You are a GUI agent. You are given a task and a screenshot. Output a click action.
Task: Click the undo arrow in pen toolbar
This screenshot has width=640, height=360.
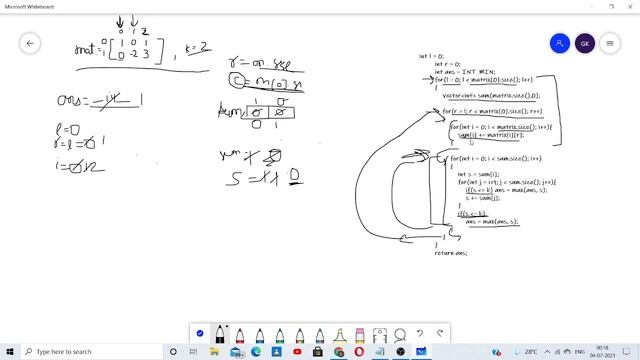(420, 333)
